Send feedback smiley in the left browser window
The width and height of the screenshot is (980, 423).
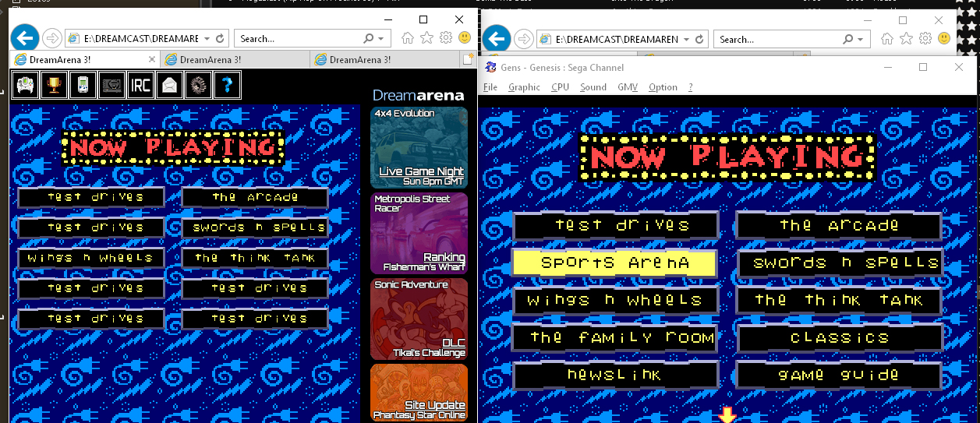(x=465, y=37)
